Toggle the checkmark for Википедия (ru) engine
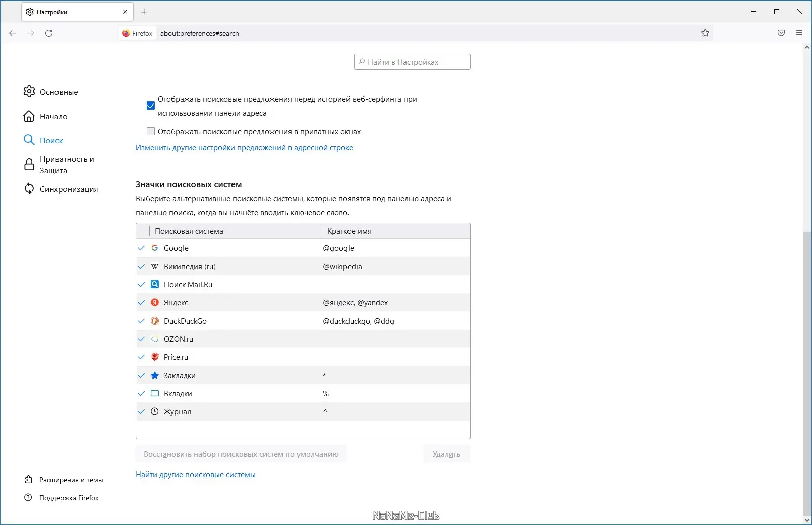The height and width of the screenshot is (525, 812). pos(141,267)
